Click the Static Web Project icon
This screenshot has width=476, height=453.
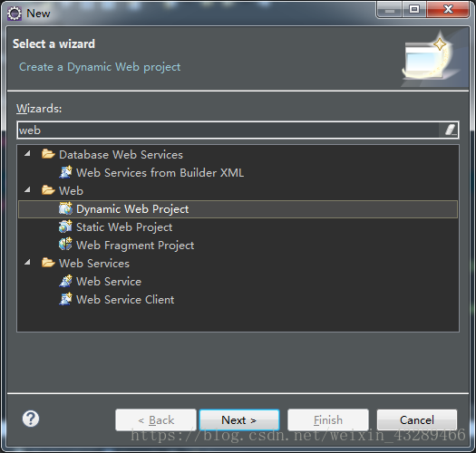pyautogui.click(x=65, y=226)
